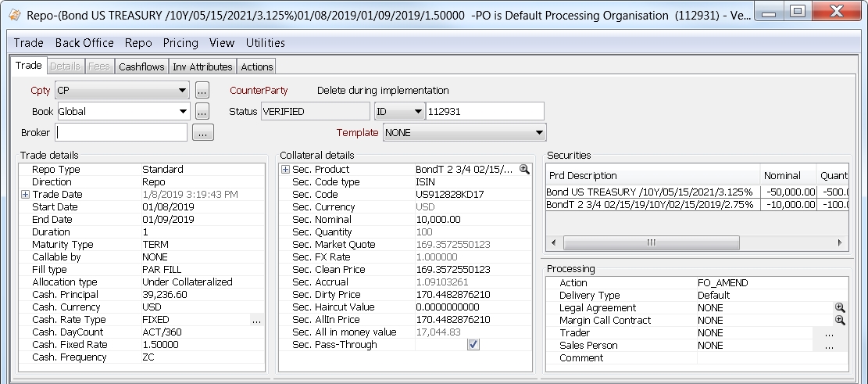Open the Back Office menu

click(84, 43)
